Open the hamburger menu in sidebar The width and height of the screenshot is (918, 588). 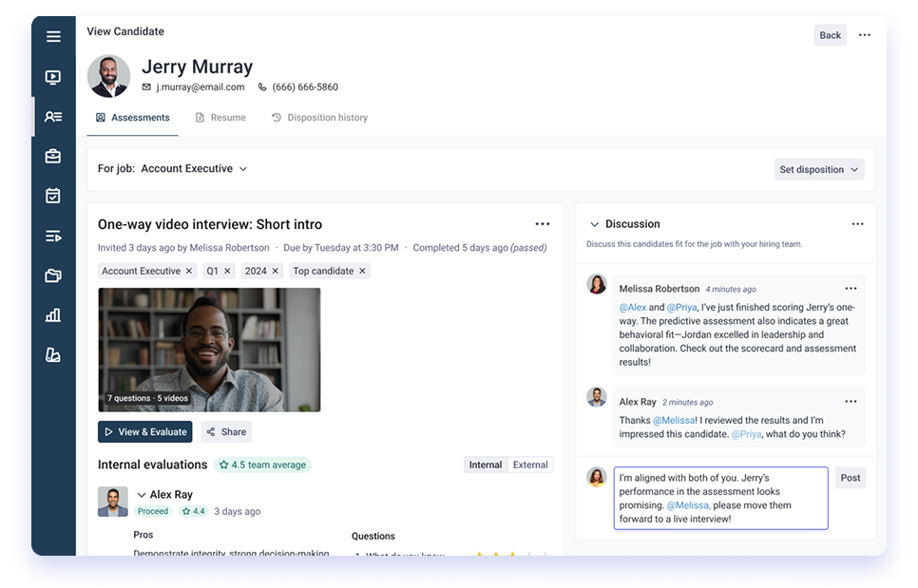point(53,36)
